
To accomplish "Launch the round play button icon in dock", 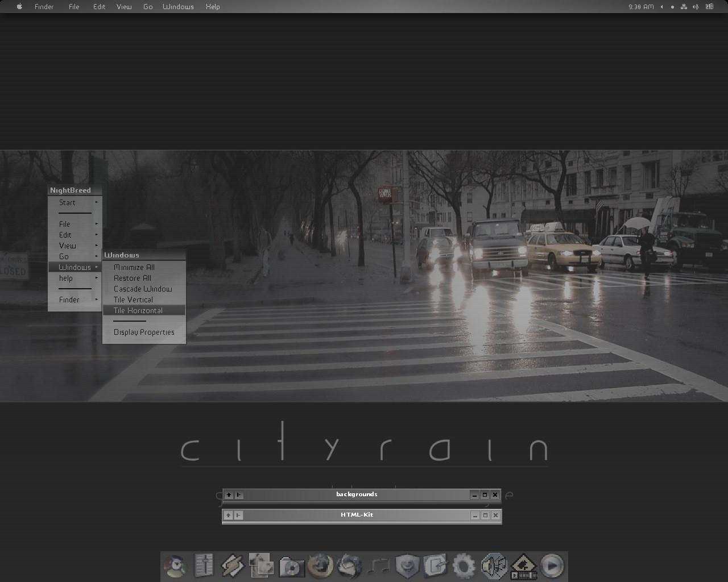I will (x=552, y=566).
